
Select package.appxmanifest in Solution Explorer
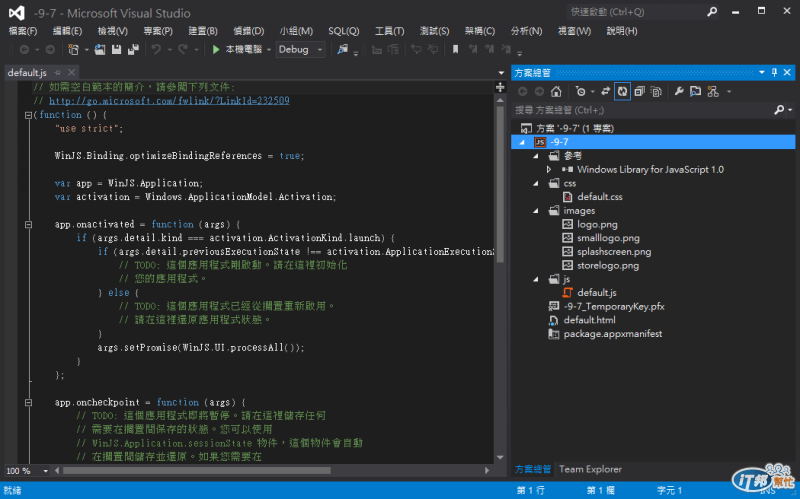pos(612,334)
